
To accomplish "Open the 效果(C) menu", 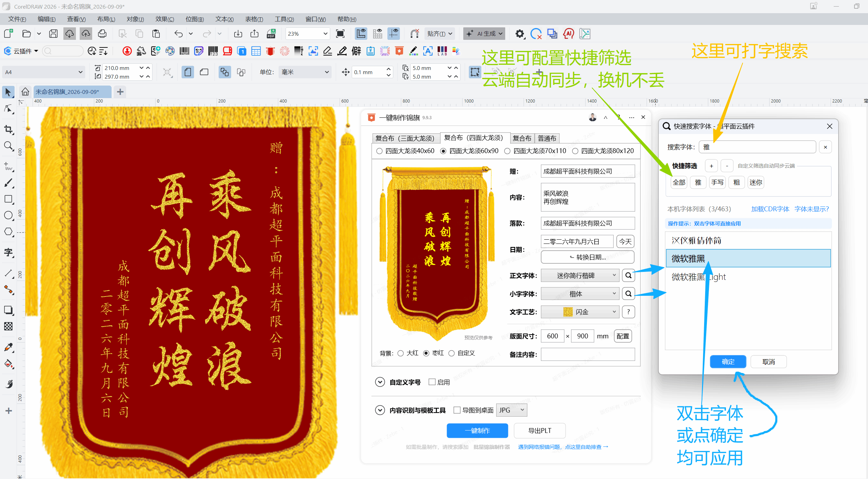I will coord(165,19).
